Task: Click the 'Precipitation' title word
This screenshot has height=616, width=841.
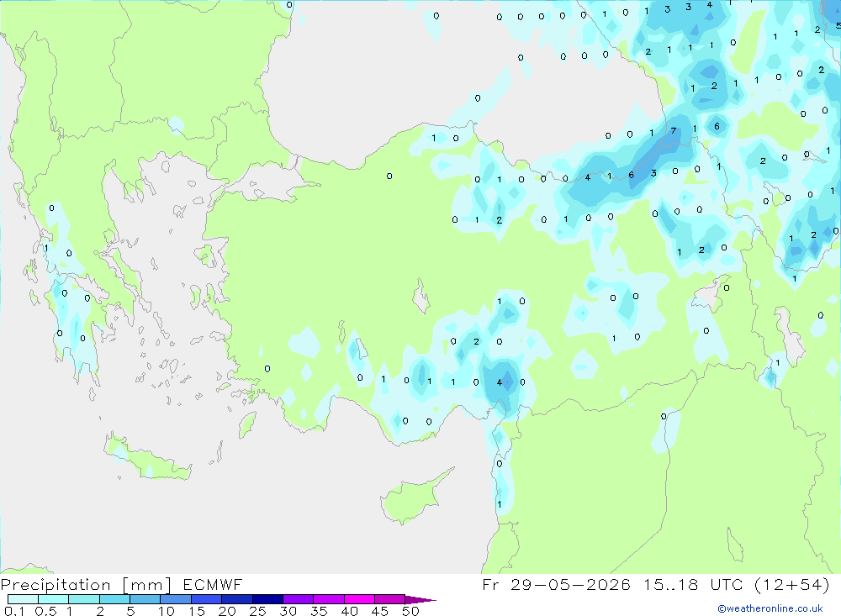Action: (56, 585)
